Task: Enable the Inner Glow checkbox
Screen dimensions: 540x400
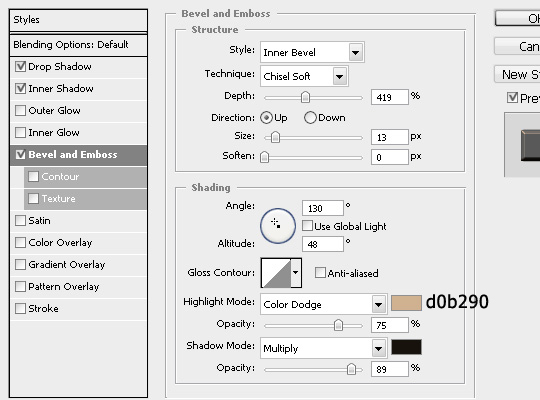Action: (20, 132)
